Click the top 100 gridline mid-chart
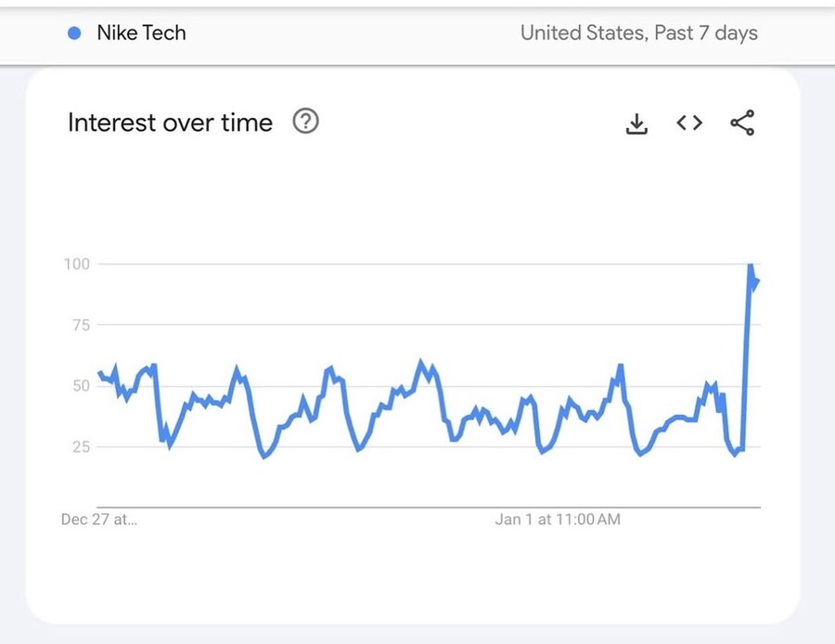The height and width of the screenshot is (644, 835). coord(417,264)
